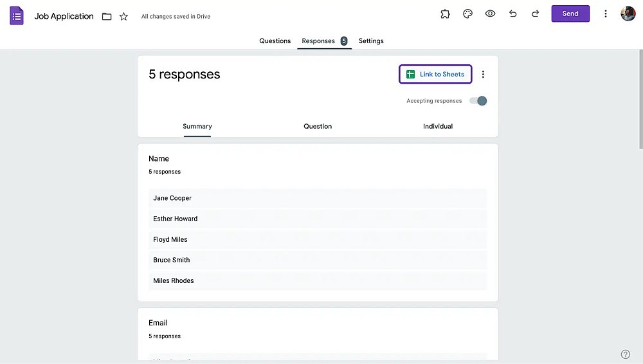Viewport: 643px width, 364px height.
Task: Switch to the Questions tab
Action: [x=275, y=41]
